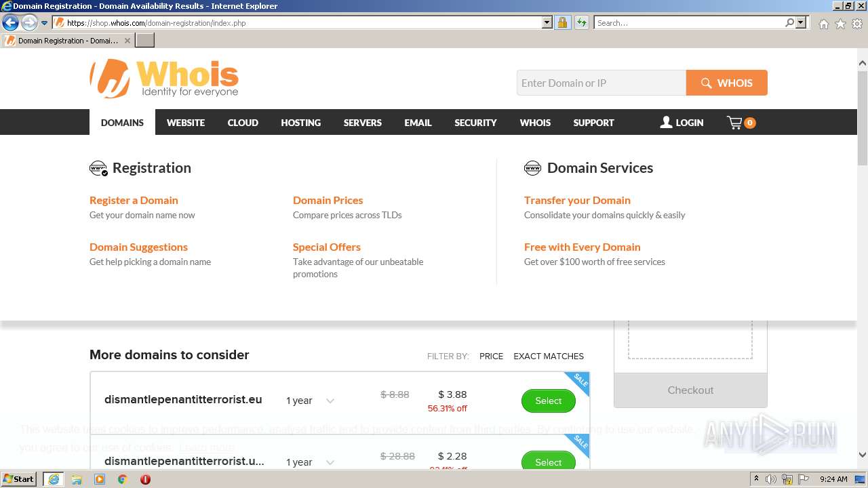Open the Chrome taskbar icon
The height and width of the screenshot is (488, 868).
[122, 479]
